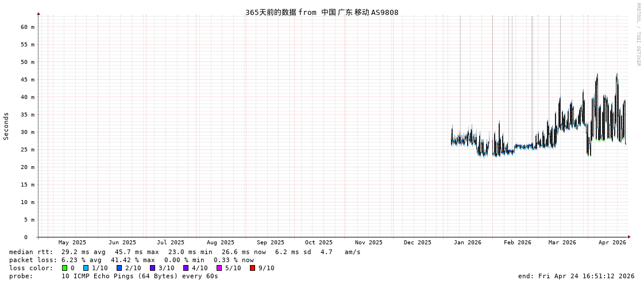Click the green 0 loss color swatch

click(65, 268)
